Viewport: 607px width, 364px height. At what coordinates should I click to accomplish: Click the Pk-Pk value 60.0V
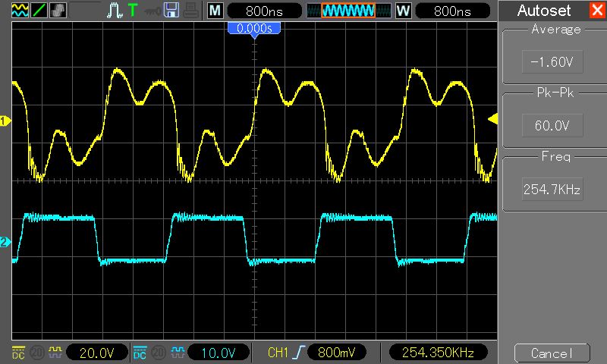coord(552,125)
